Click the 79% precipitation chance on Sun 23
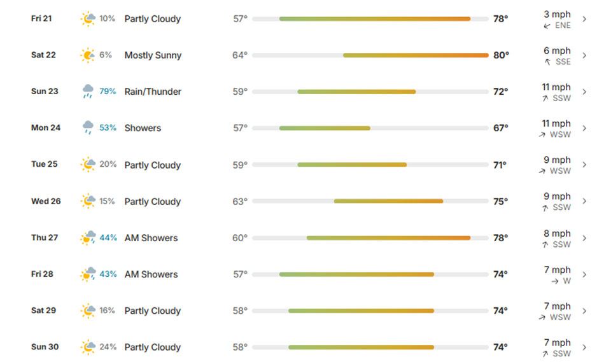The image size is (611, 364). point(108,91)
